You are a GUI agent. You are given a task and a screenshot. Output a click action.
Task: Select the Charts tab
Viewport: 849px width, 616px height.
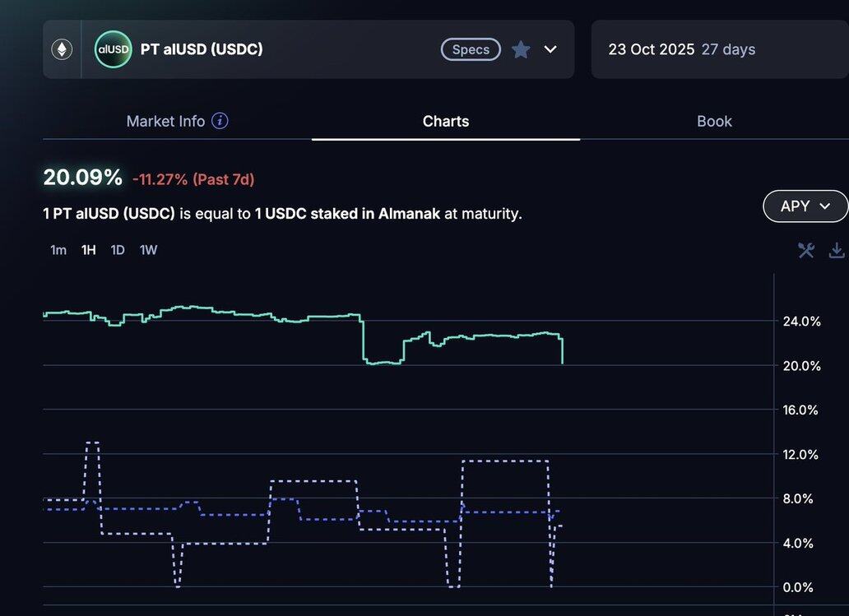tap(446, 121)
